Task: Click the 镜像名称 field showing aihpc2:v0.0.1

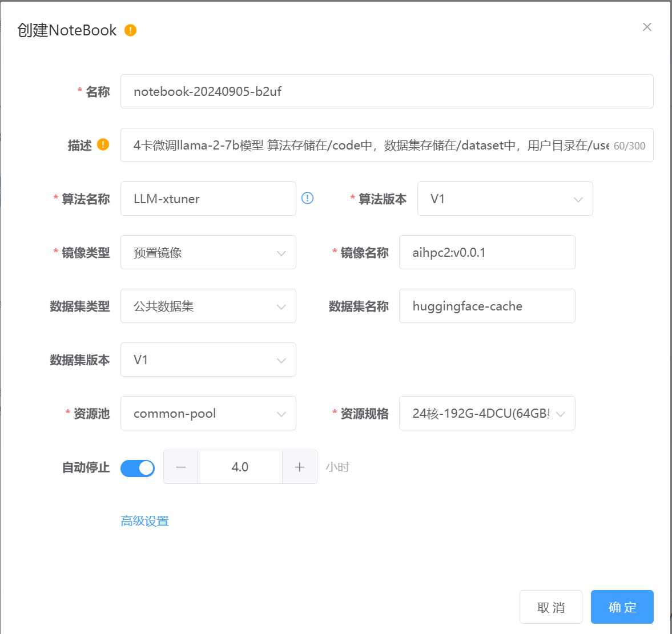Action: pyautogui.click(x=486, y=252)
